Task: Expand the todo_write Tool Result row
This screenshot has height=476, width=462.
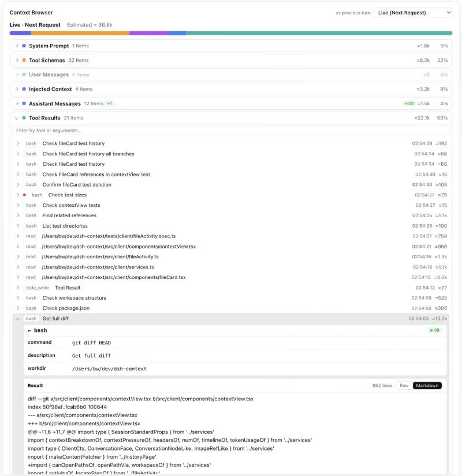Action: pos(18,288)
